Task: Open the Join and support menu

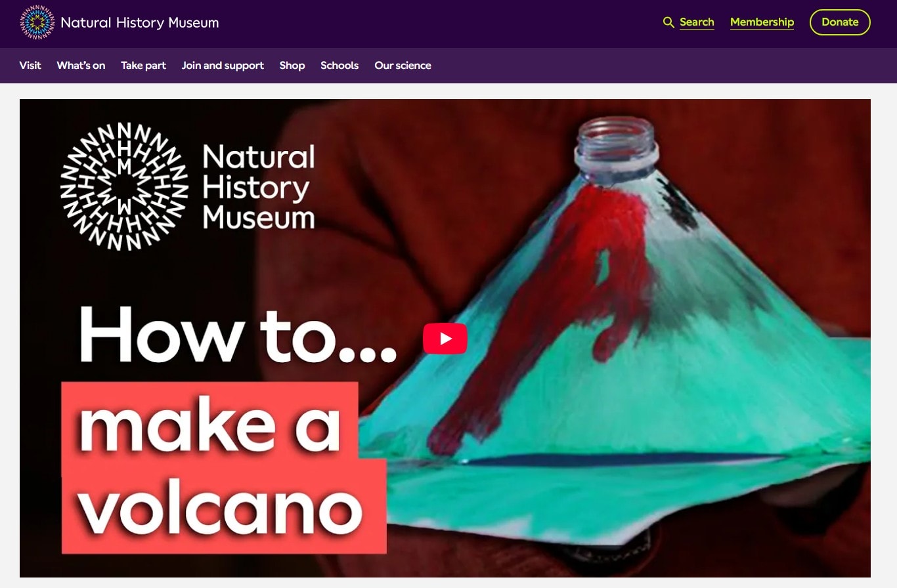Action: [223, 66]
